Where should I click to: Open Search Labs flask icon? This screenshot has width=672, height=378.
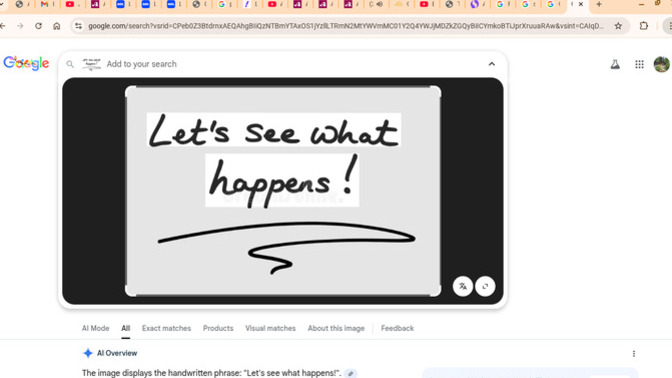point(615,64)
